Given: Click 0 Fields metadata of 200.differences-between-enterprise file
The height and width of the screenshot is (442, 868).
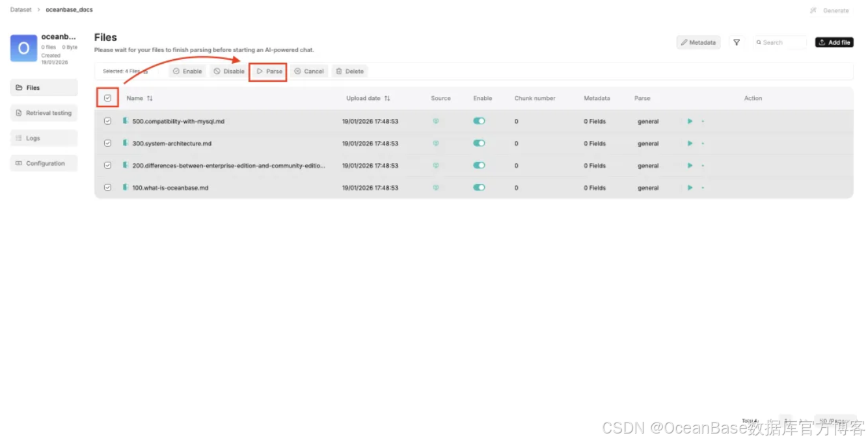Looking at the screenshot, I should click(595, 166).
